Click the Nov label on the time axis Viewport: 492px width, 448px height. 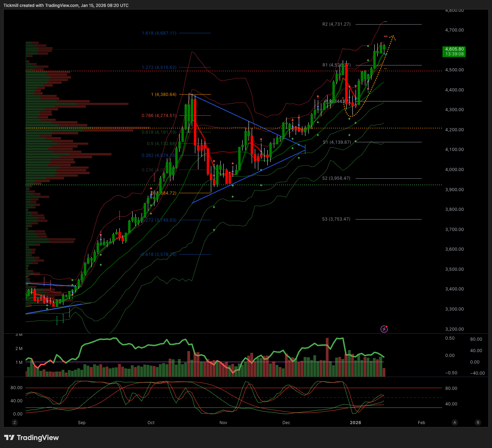point(223,423)
